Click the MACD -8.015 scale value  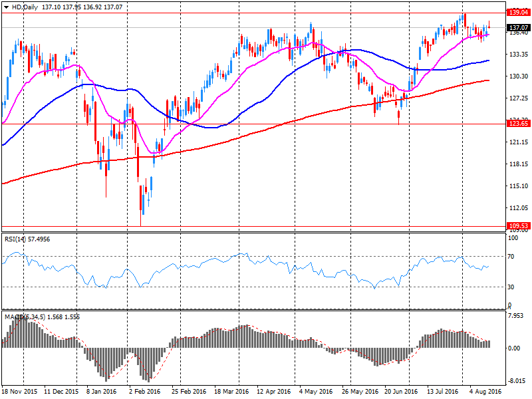point(516,381)
